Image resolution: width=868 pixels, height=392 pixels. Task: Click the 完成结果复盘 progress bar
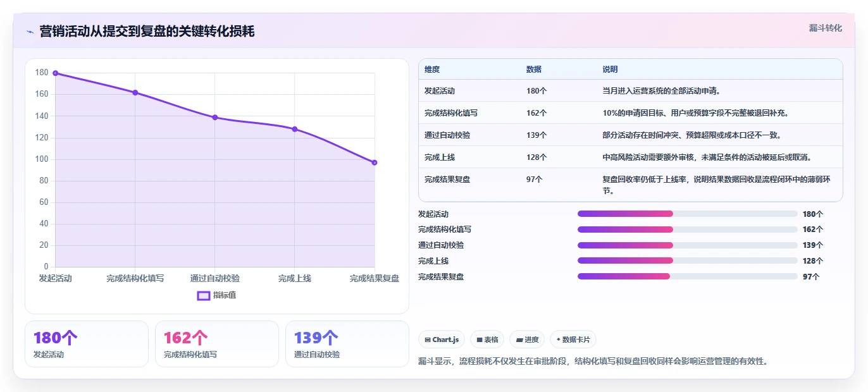tap(688, 276)
